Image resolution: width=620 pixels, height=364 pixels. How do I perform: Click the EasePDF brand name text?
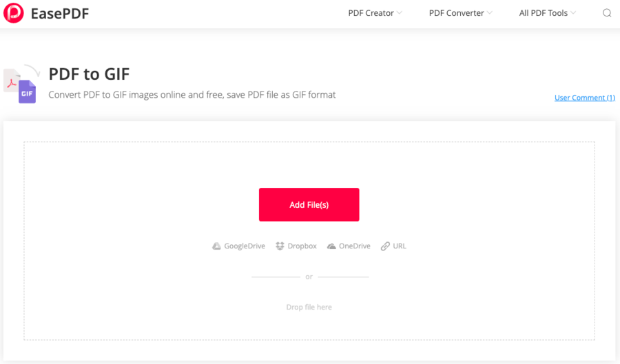[x=60, y=13]
